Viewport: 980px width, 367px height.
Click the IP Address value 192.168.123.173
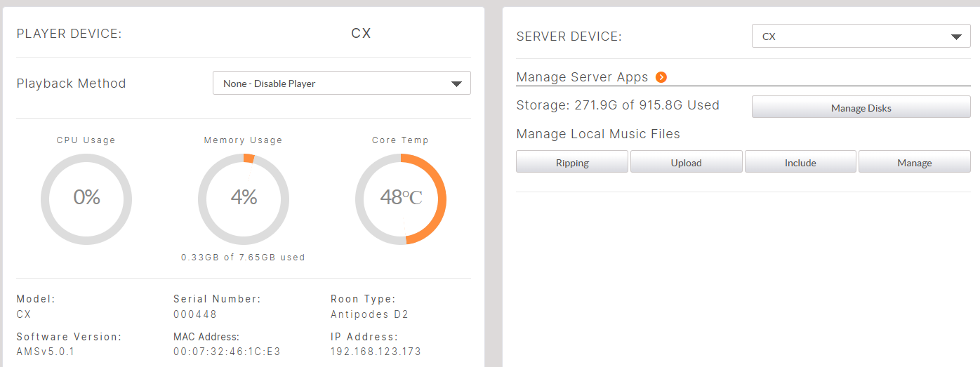point(376,352)
